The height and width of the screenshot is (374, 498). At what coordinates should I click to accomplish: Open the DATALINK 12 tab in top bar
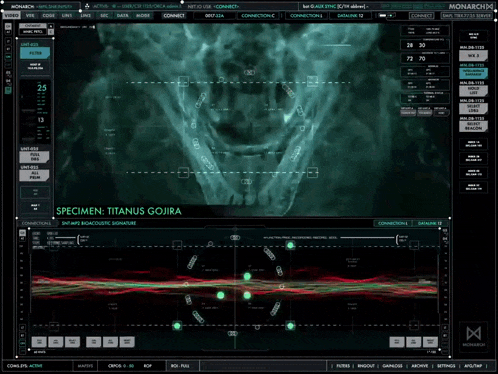point(350,16)
